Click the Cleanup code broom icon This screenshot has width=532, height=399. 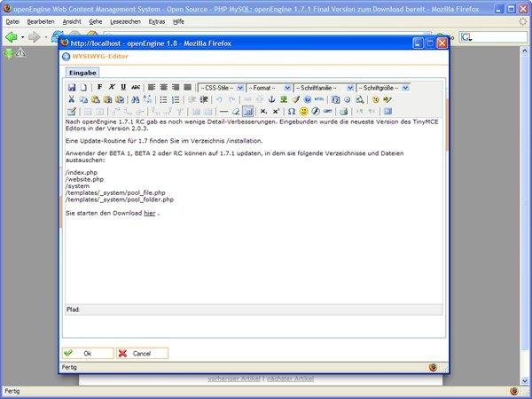click(x=295, y=99)
